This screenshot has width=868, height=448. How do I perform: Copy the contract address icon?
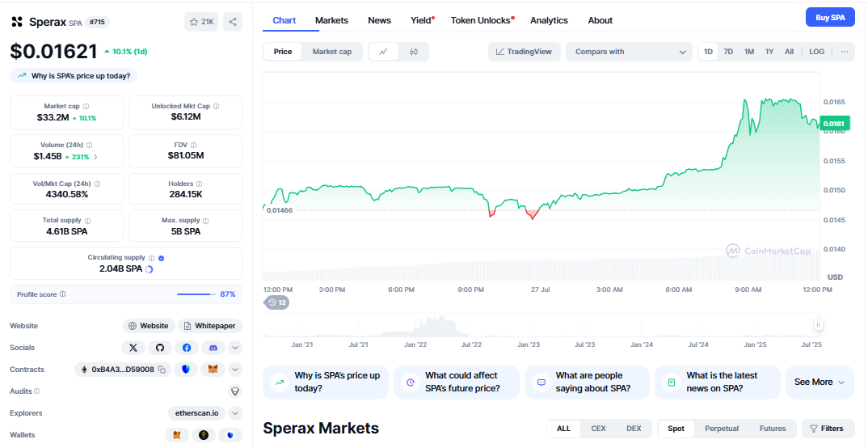[162, 370]
